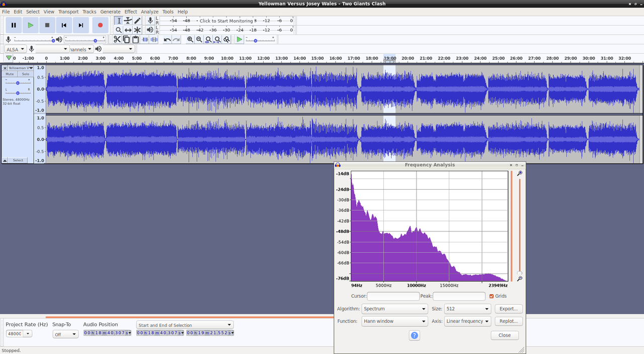Start recording with the red Record button
Screen dimensions: 644x354
pos(100,25)
